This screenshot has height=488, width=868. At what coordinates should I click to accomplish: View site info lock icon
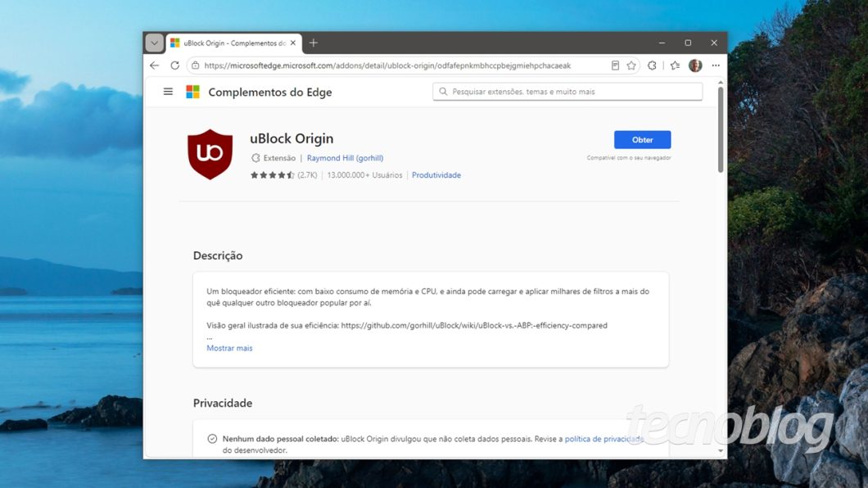[196, 66]
